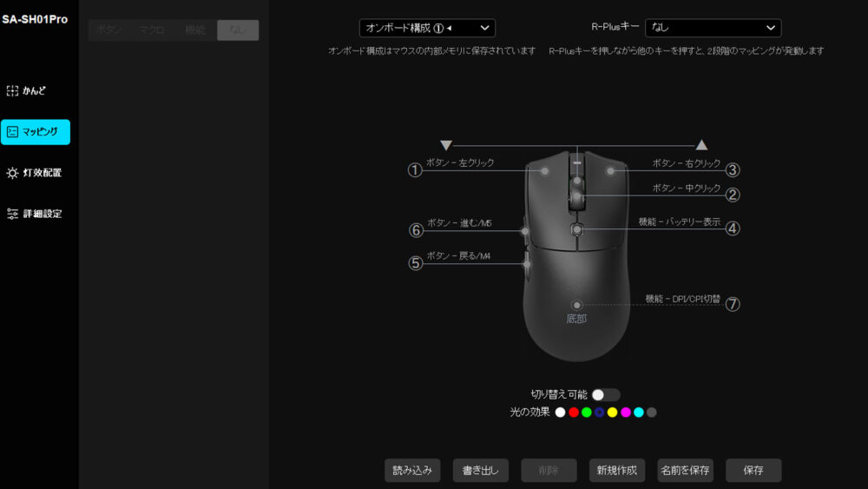The width and height of the screenshot is (868, 489).
Task: Click circled number 7 DPI/CPI switch
Action: coord(733,304)
